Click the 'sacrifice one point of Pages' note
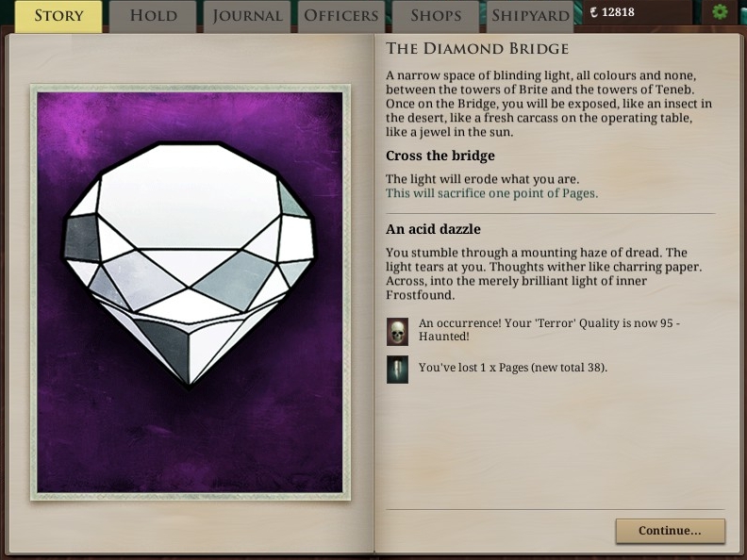747x560 pixels. (491, 193)
